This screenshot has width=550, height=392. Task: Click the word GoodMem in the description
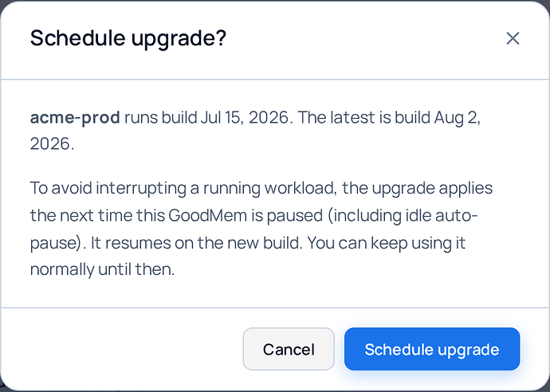(x=207, y=215)
